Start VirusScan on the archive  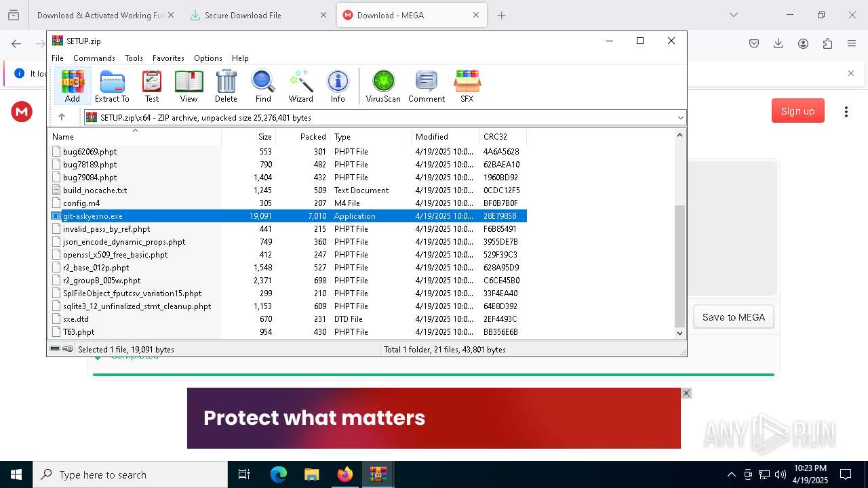(383, 86)
